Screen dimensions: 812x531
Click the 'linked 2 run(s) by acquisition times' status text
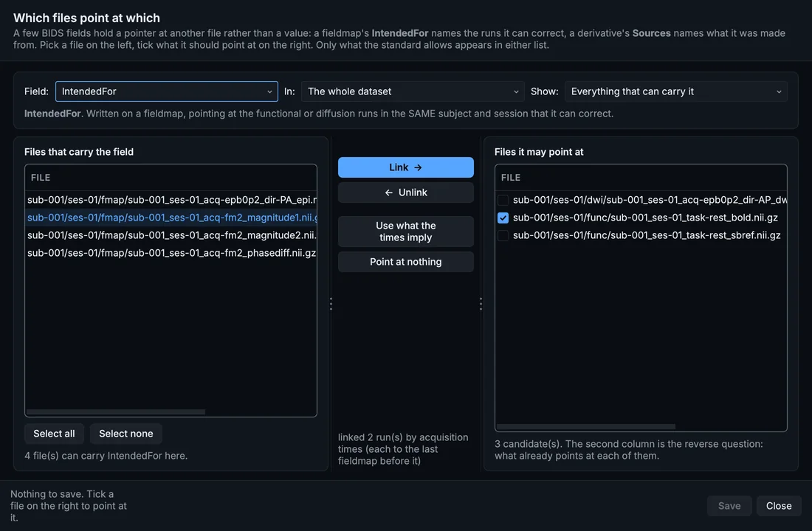point(403,449)
